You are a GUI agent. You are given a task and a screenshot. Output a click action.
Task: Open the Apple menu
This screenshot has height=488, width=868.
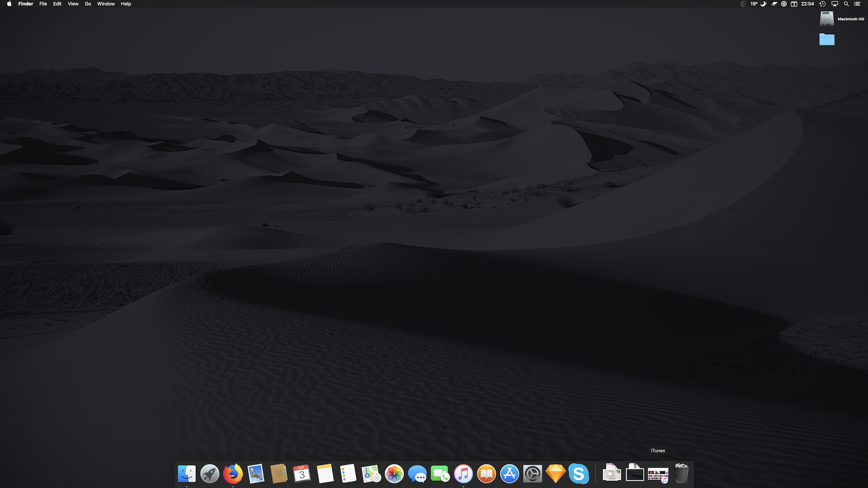click(9, 4)
